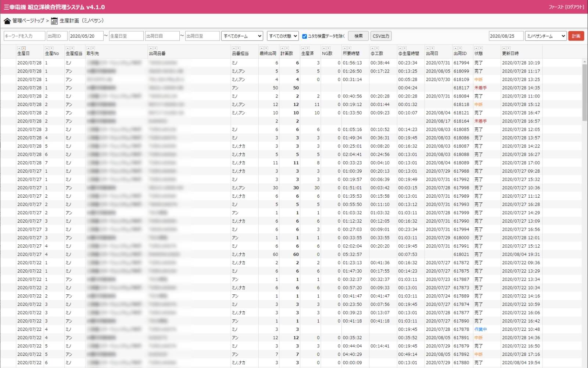Sort 更新日時 column descending arrow

[508, 48]
